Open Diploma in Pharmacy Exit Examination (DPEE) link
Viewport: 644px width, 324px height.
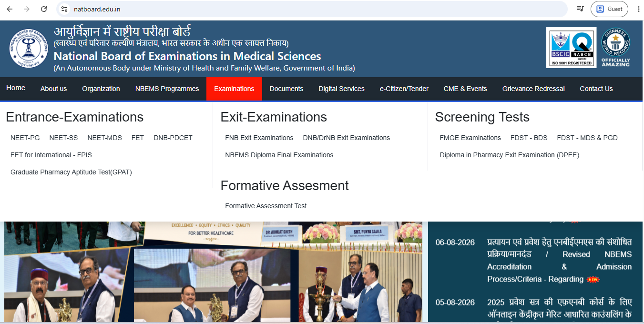click(x=510, y=155)
